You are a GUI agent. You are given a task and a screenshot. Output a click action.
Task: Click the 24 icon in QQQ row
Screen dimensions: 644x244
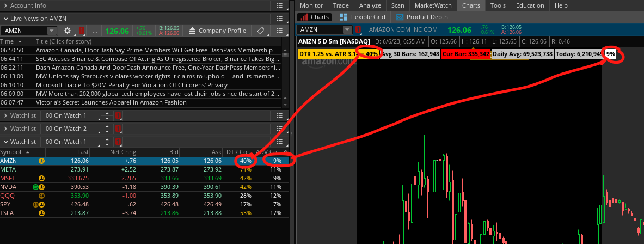click(x=41, y=196)
